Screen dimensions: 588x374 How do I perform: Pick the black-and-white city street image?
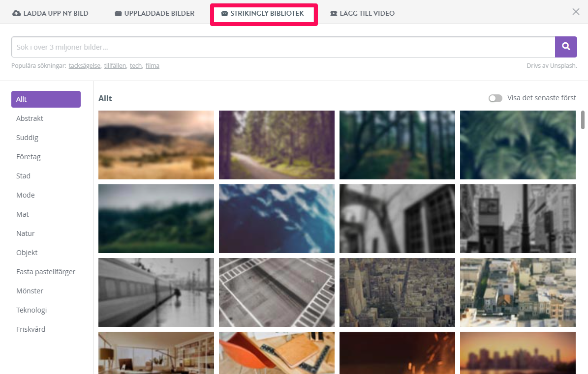[x=518, y=219]
